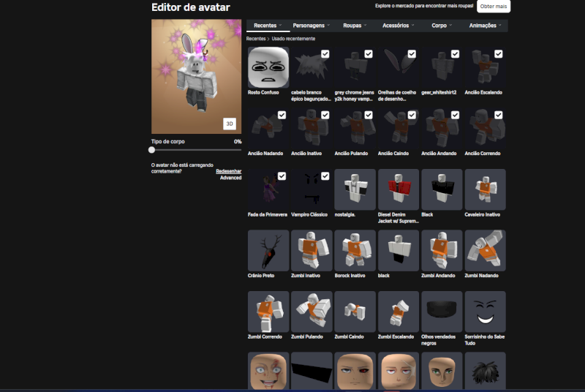
Task: Equip the Sorrisinho do Sabe Tudo face
Action: (485, 312)
